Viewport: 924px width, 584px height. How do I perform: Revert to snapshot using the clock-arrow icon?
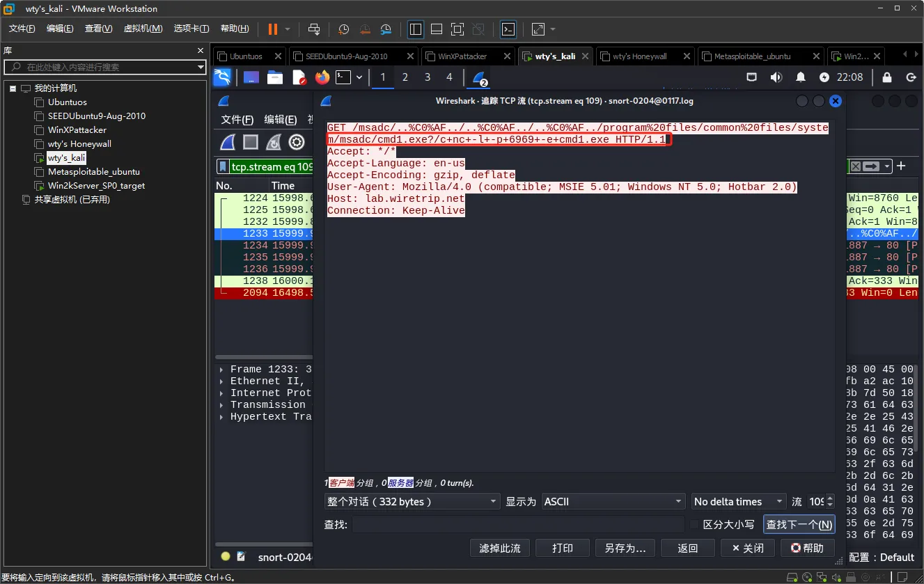(x=365, y=29)
